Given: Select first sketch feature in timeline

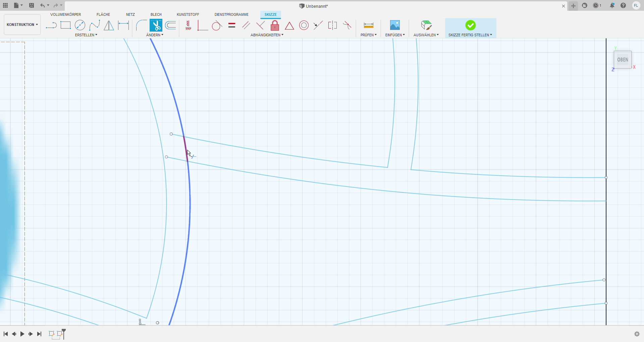Looking at the screenshot, I should [x=52, y=334].
